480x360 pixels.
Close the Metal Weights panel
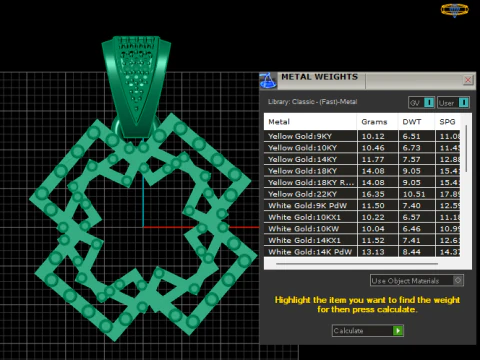coord(468,80)
